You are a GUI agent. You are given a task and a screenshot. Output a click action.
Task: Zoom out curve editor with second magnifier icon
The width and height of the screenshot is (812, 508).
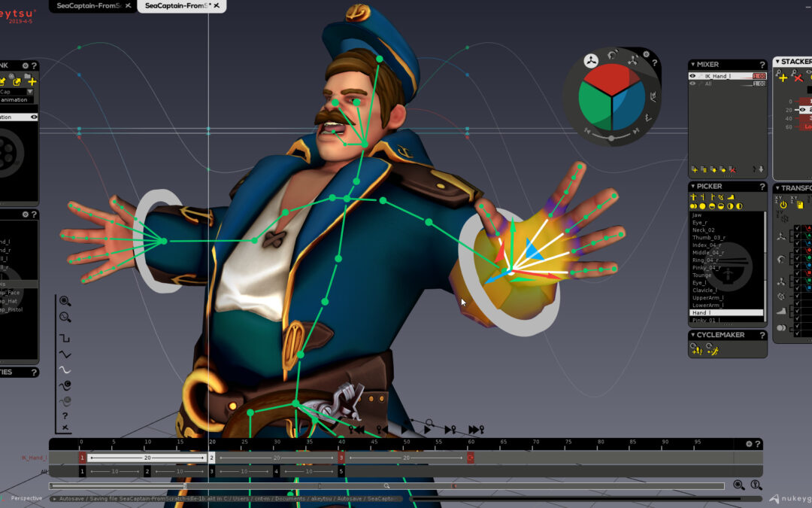click(65, 318)
